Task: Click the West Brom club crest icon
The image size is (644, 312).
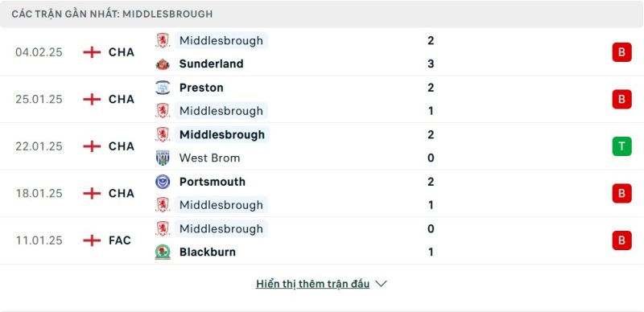Action: click(x=163, y=158)
